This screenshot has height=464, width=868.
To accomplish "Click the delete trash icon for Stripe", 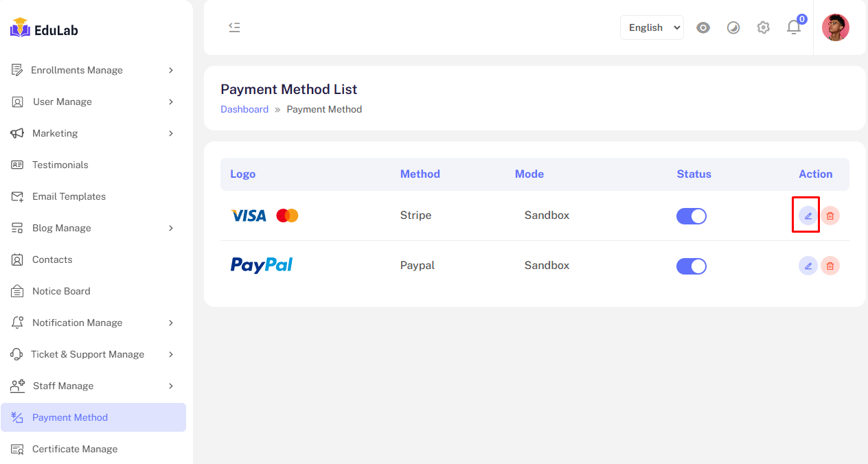I will tap(830, 216).
